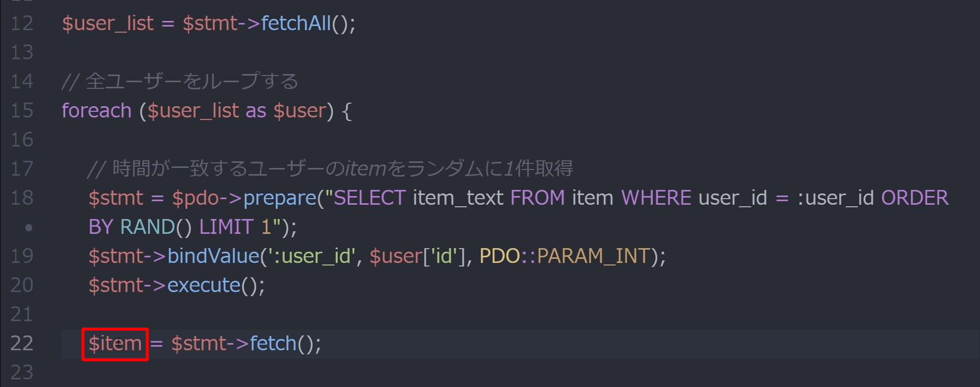
Task: Click RAND() in the wrapped SQL line
Action: click(x=156, y=227)
